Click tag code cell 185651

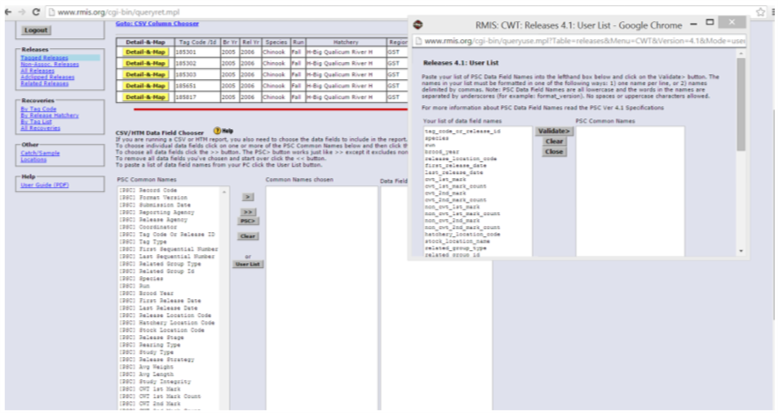click(x=197, y=86)
